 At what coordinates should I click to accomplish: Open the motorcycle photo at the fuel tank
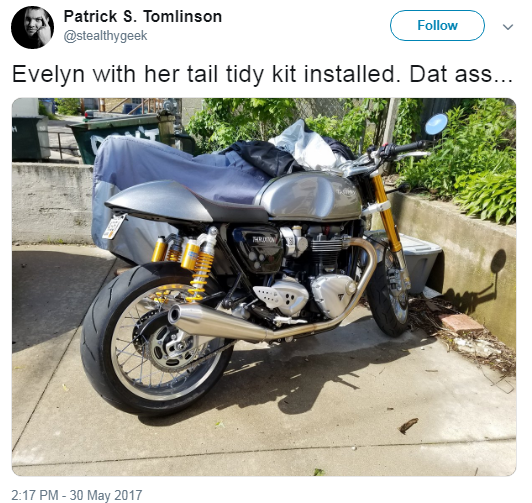(310, 197)
